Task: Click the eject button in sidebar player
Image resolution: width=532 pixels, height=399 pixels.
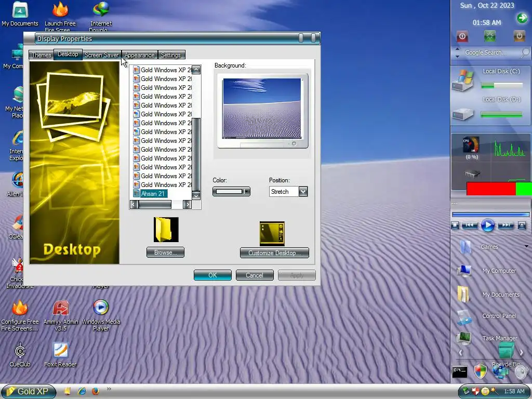Action: click(522, 225)
